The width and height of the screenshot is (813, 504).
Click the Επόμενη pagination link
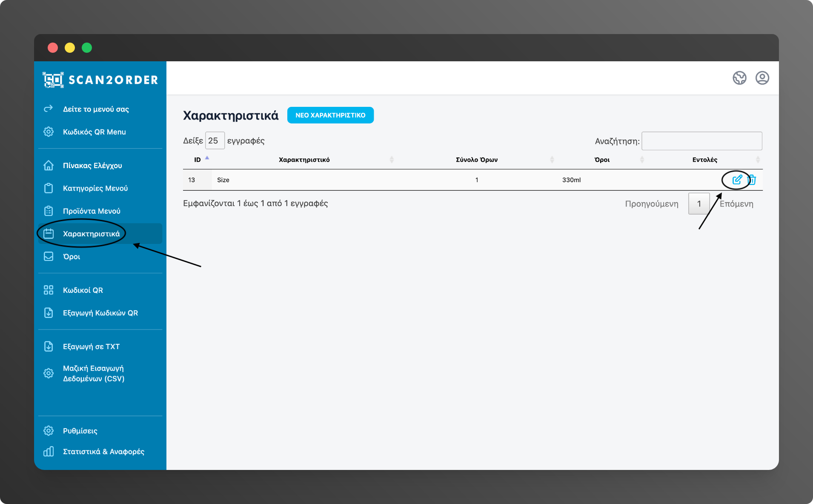pyautogui.click(x=736, y=204)
